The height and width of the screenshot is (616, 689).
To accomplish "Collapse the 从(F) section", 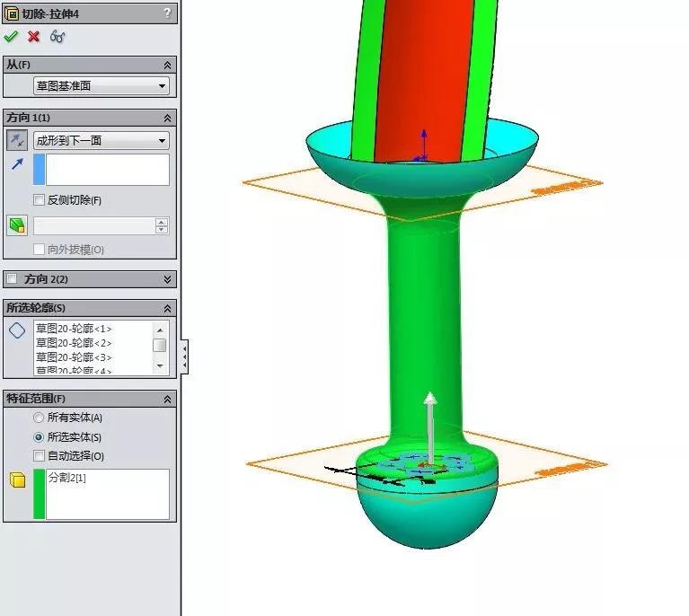I will tap(167, 65).
